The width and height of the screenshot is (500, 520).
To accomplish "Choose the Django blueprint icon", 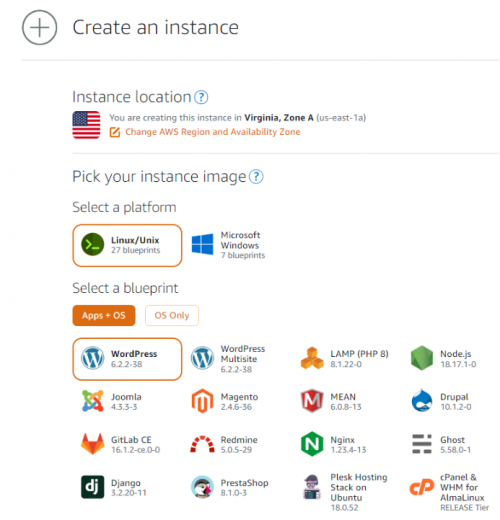I will [x=93, y=487].
